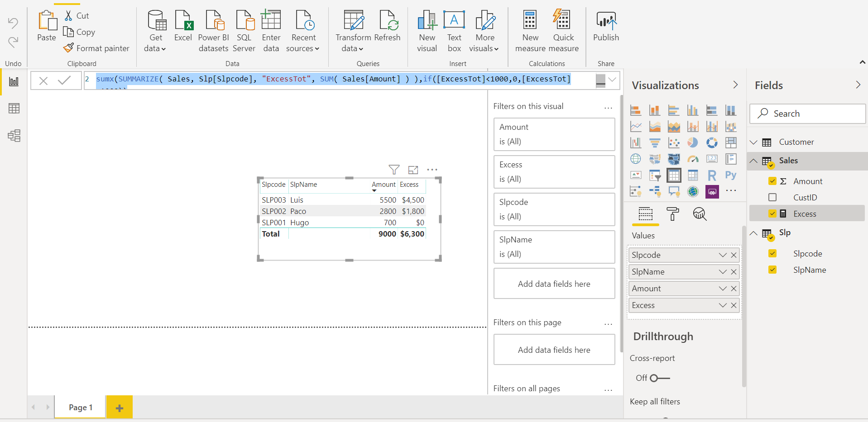The width and height of the screenshot is (868, 422).
Task: Open the Model view in sidebar
Action: tap(14, 136)
